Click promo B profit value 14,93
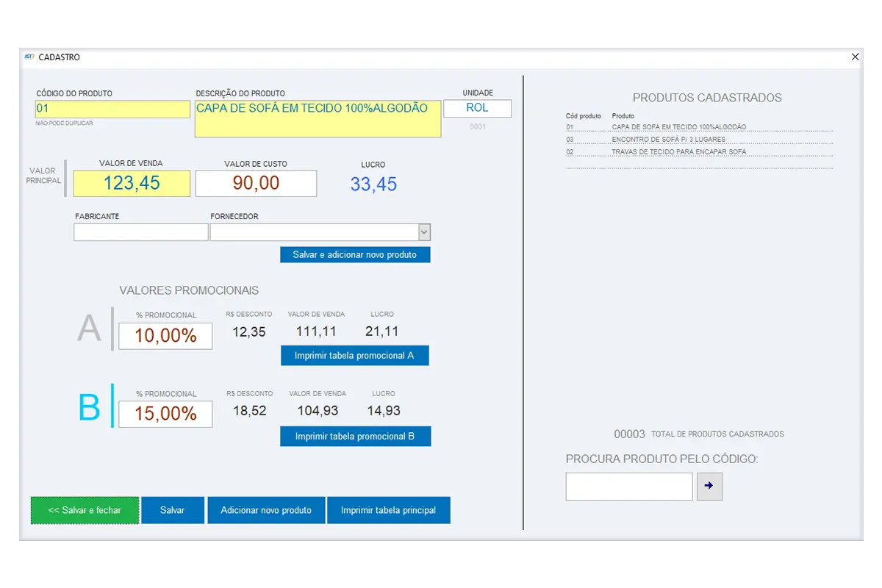The width and height of the screenshot is (882, 588). click(x=384, y=411)
